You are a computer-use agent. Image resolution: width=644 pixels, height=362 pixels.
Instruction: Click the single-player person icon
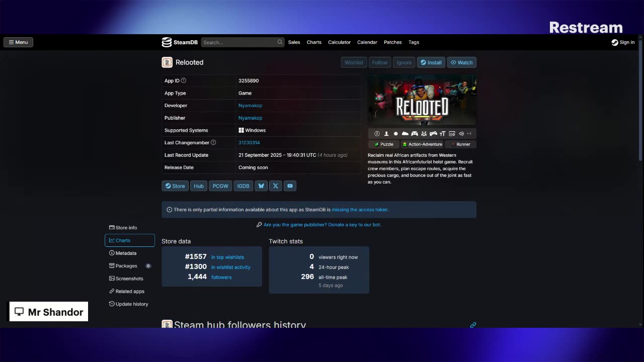coord(386,134)
